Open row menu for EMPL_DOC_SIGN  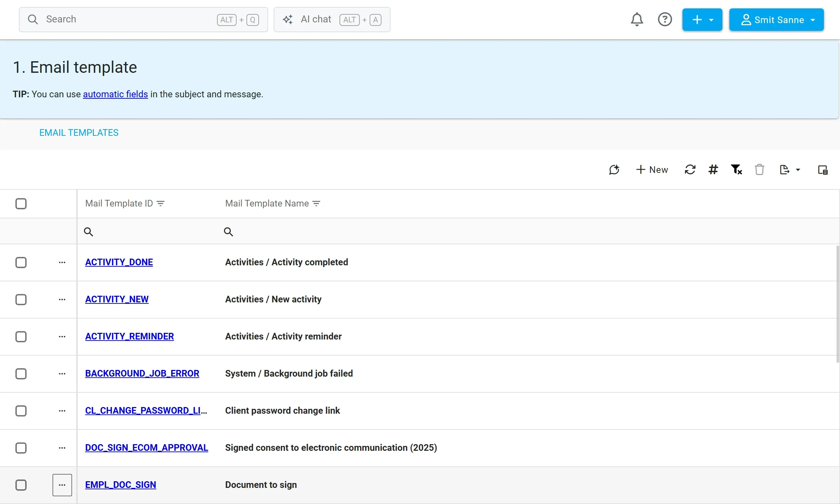(62, 485)
